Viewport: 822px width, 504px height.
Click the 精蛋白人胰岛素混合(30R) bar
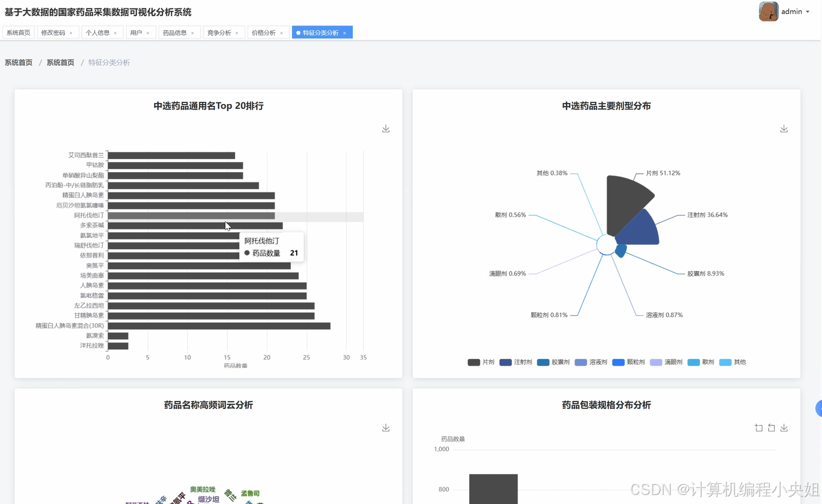tap(219, 326)
